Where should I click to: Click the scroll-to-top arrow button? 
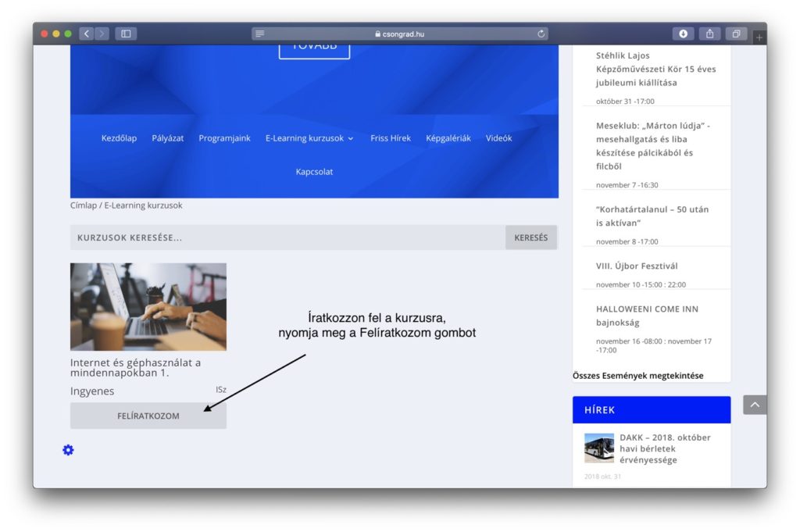click(x=755, y=404)
